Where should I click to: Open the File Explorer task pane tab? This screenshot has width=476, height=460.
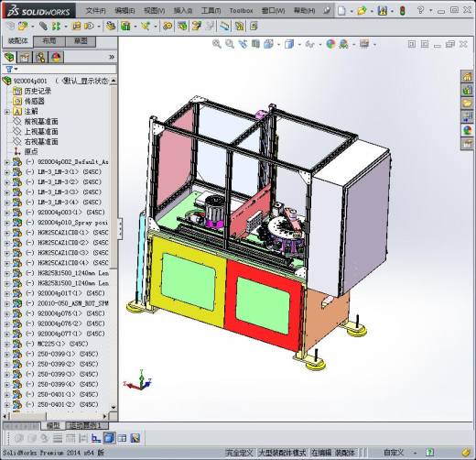pyautogui.click(x=467, y=104)
